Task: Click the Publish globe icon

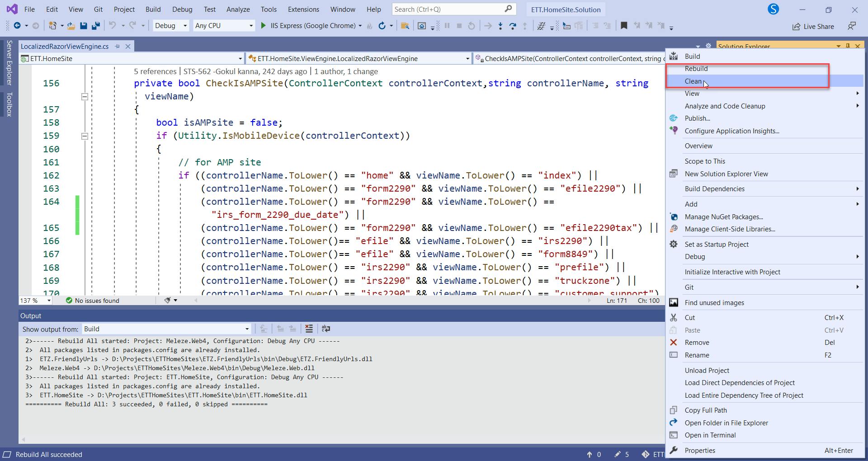Action: pyautogui.click(x=674, y=118)
